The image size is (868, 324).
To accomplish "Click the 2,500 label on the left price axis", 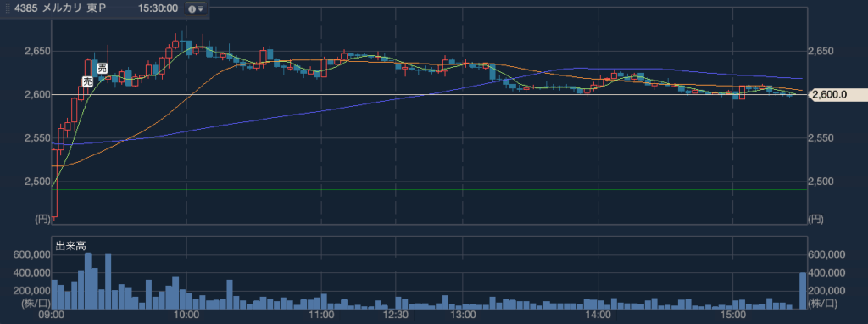I will [x=37, y=182].
